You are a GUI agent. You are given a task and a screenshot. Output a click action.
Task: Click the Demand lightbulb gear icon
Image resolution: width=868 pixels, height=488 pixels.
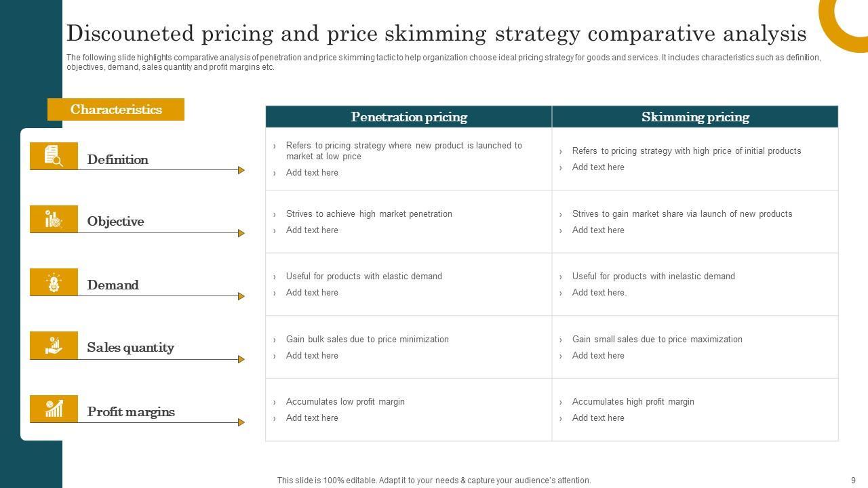(x=54, y=282)
